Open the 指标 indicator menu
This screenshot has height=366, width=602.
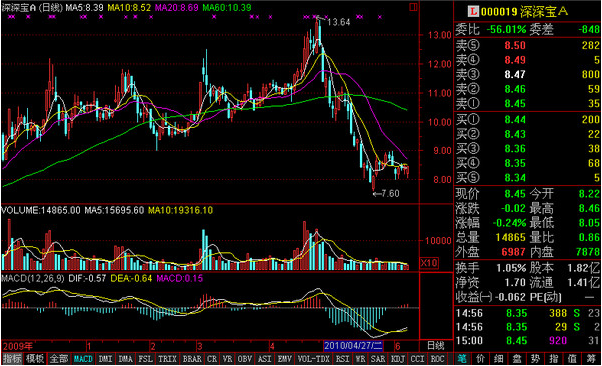click(12, 359)
